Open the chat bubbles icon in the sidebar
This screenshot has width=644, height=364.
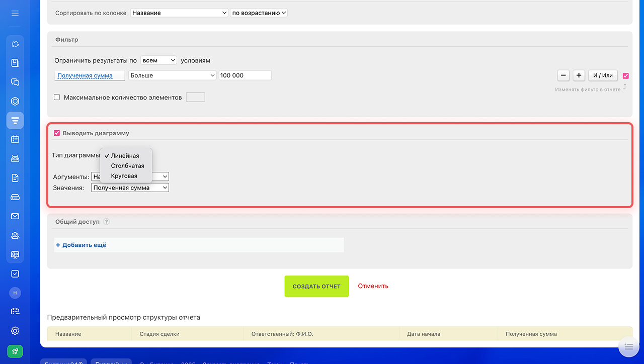pyautogui.click(x=15, y=82)
